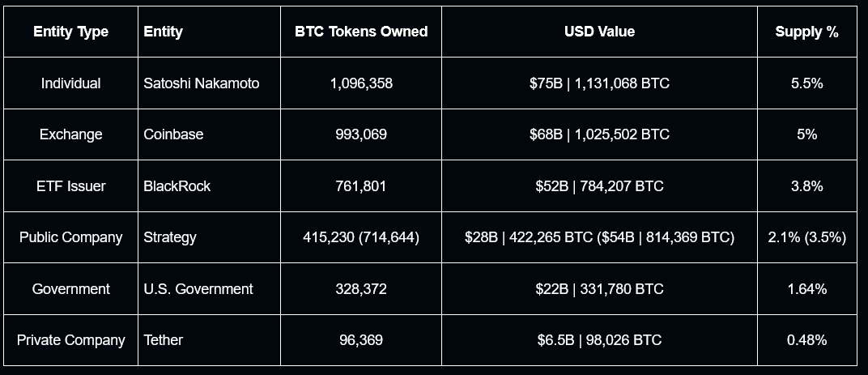Click the 1.64% supply cell
868x375 pixels.
tap(806, 289)
